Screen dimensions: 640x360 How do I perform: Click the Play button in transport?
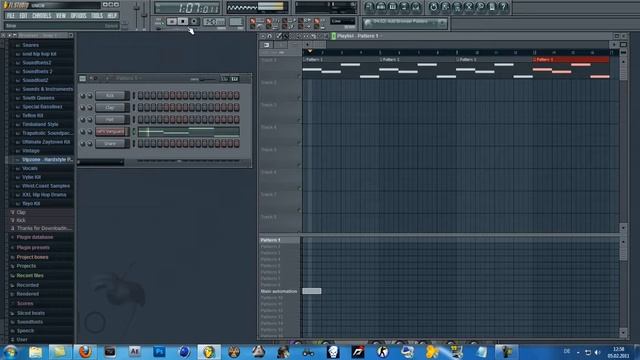click(x=172, y=21)
